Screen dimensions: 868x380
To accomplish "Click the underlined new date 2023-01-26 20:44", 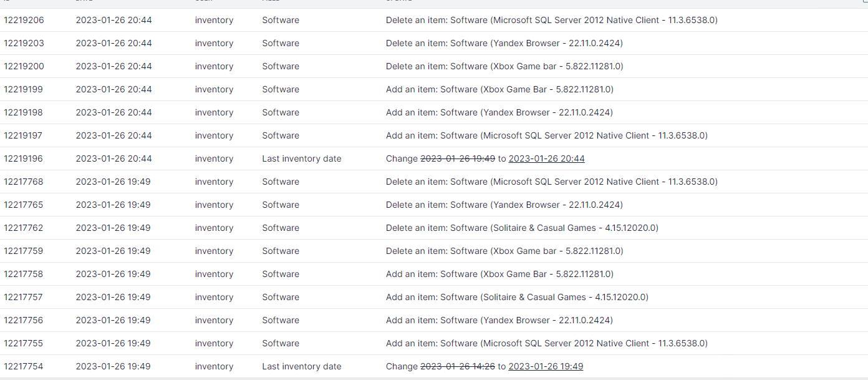I will [x=547, y=158].
